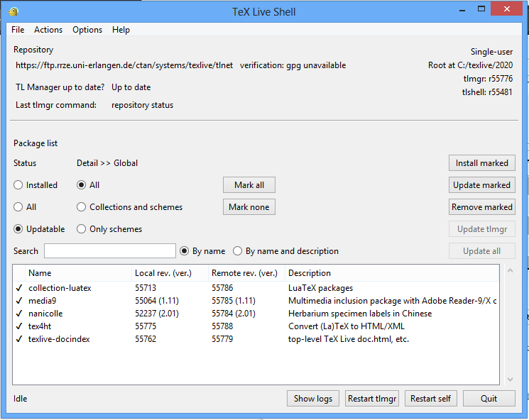The image size is (529, 420).
Task: Unmark the tex4ht checkmark
Action: (x=19, y=326)
